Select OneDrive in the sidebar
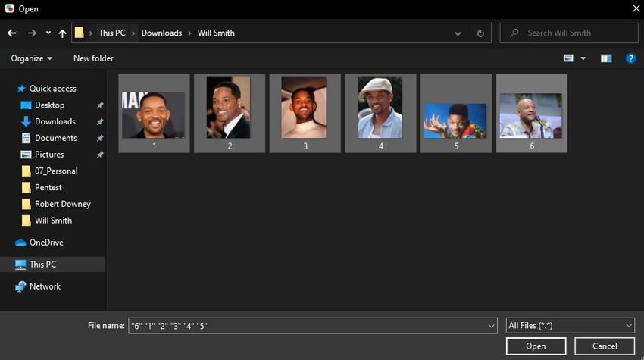 (46, 242)
